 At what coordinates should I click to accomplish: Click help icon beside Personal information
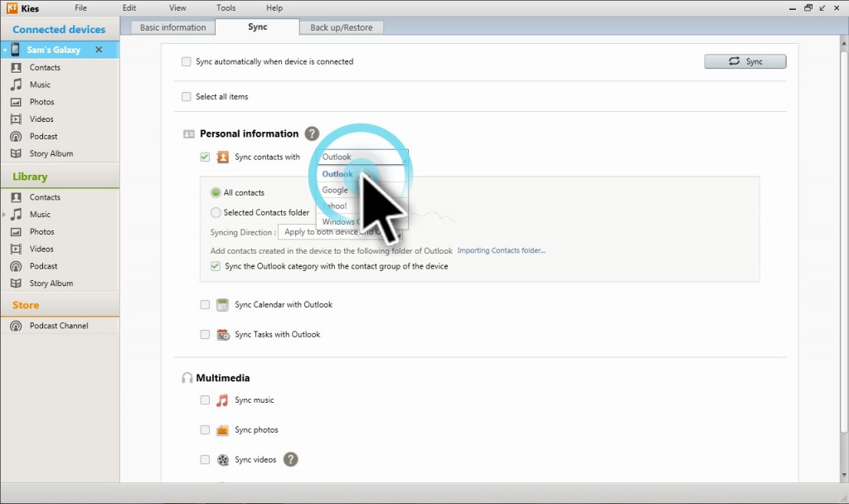point(312,133)
